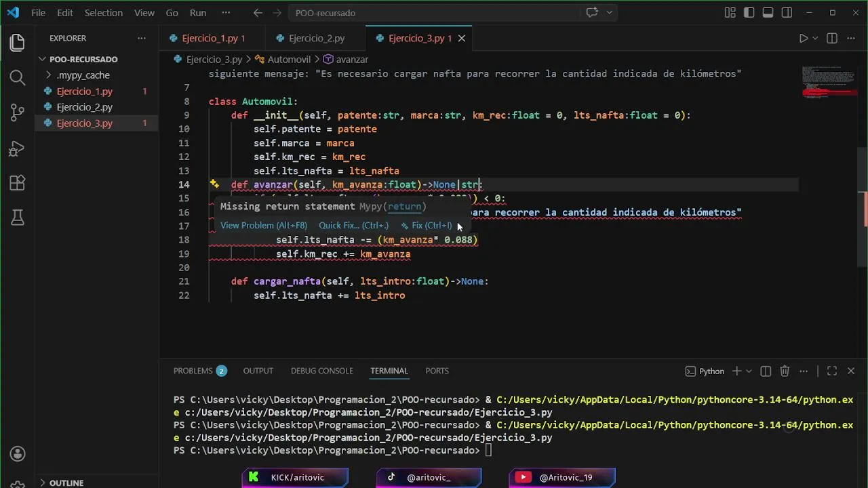Open terminal panel more actions
Screen dimensions: 868x488
tap(804, 371)
